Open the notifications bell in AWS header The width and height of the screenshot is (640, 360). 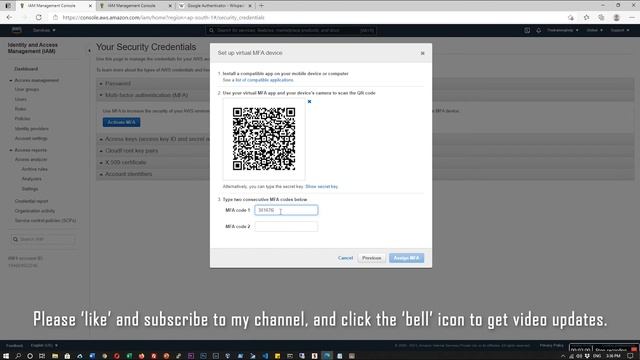pos(539,30)
